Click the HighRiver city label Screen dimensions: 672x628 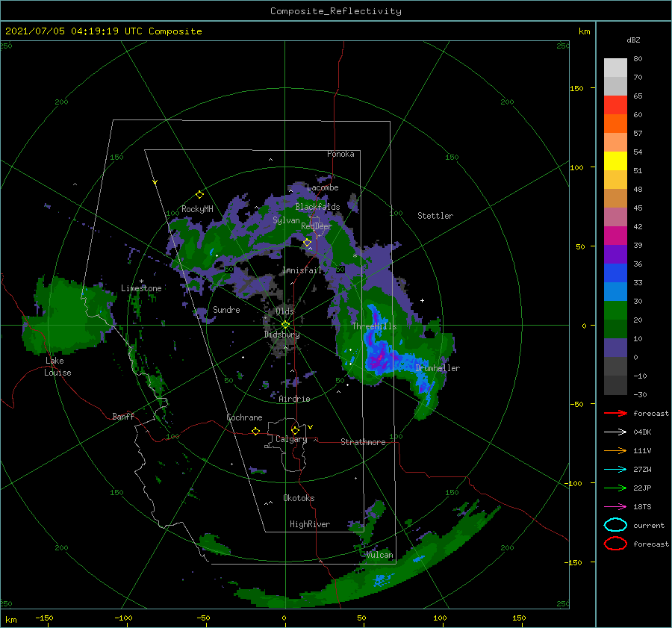[x=310, y=524]
